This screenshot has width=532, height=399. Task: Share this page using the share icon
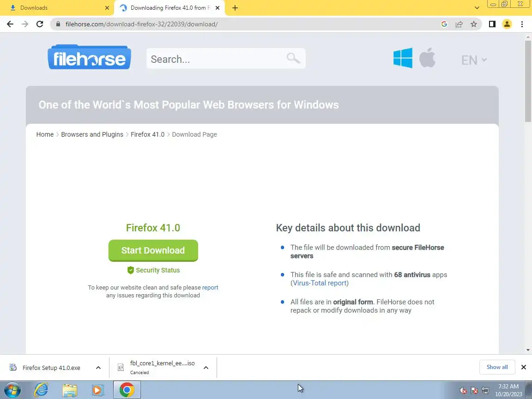click(459, 24)
